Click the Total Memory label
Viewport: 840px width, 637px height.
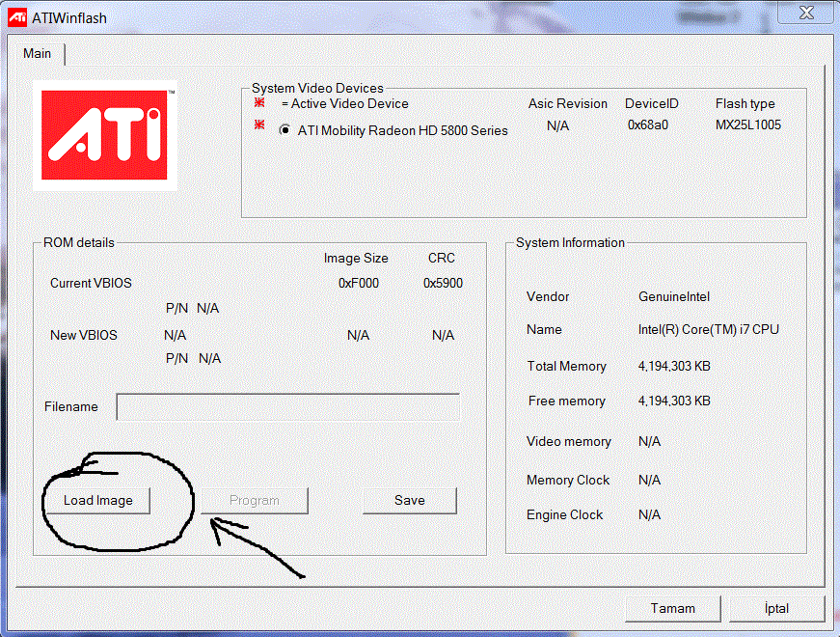coord(567,366)
